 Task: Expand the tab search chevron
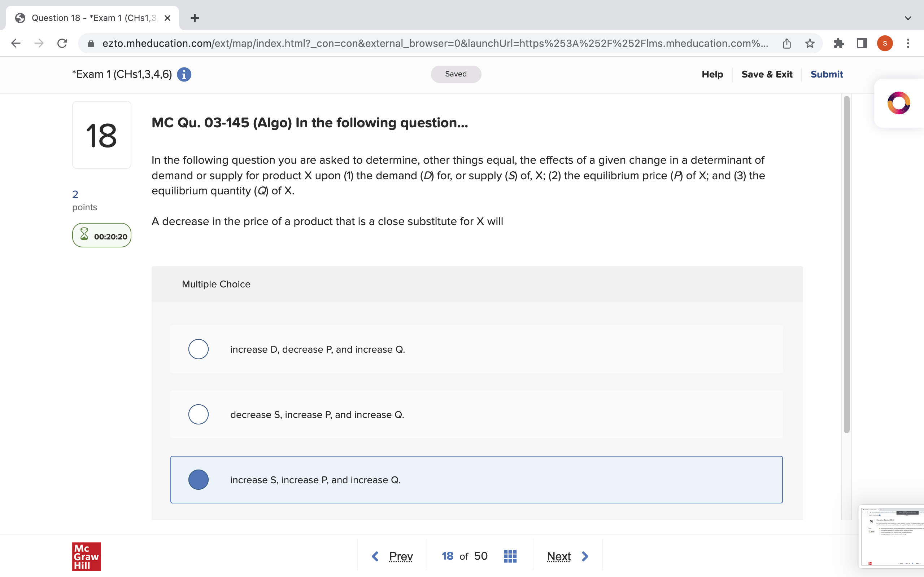pyautogui.click(x=908, y=18)
